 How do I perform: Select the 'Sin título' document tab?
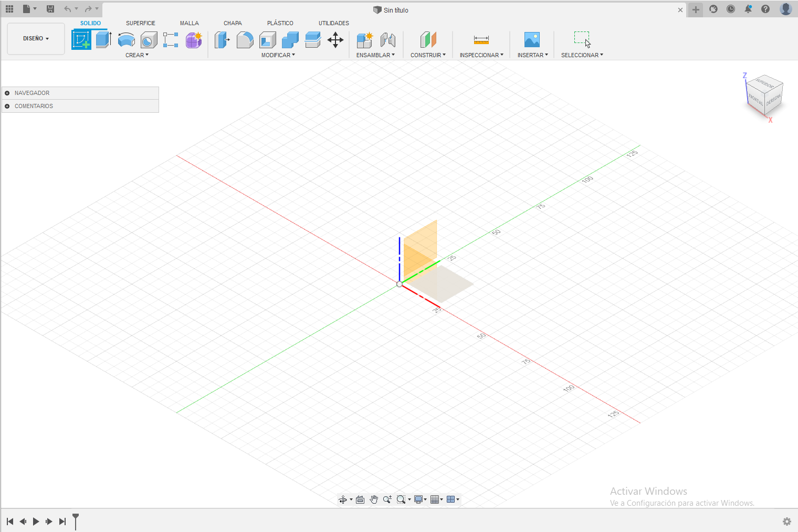click(391, 10)
